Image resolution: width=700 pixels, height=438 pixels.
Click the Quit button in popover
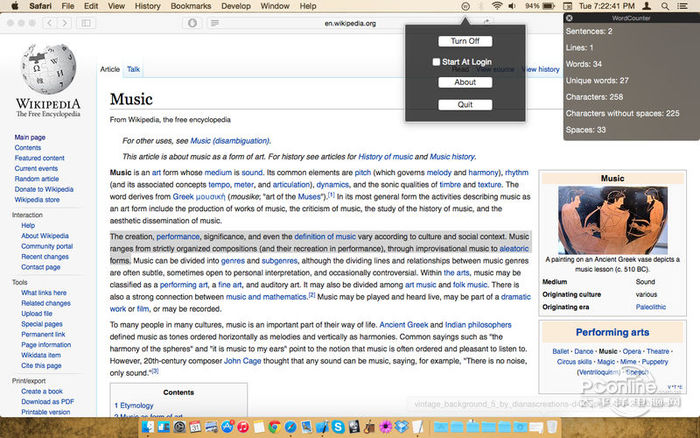coord(464,104)
